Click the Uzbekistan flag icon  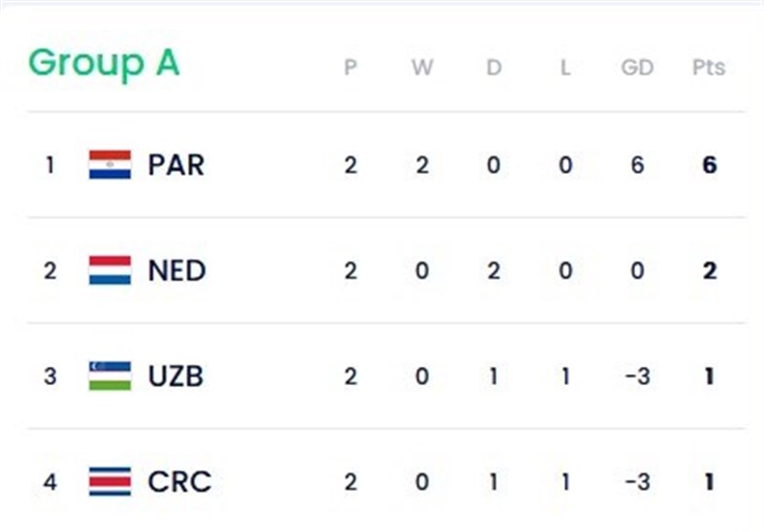click(110, 375)
